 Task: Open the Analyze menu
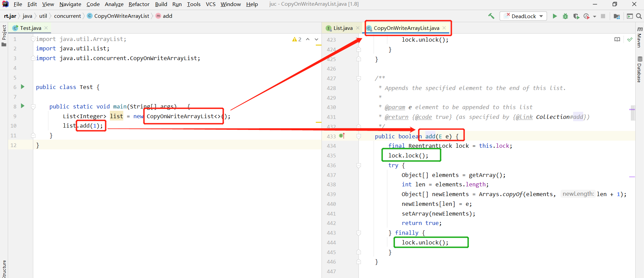[114, 4]
